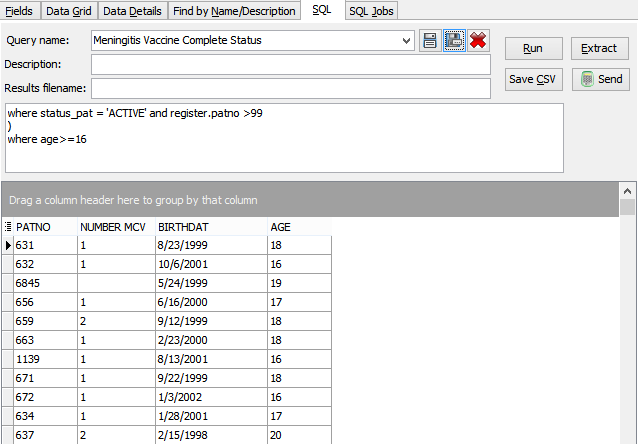The height and width of the screenshot is (444, 638).
Task: Sort by the PATNO column header
Action: coord(45,227)
